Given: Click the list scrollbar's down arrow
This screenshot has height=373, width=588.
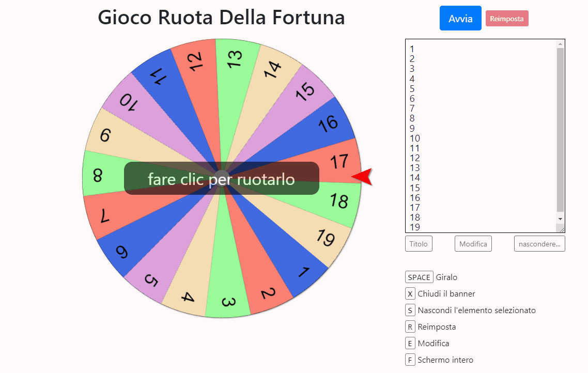Looking at the screenshot, I should (560, 219).
